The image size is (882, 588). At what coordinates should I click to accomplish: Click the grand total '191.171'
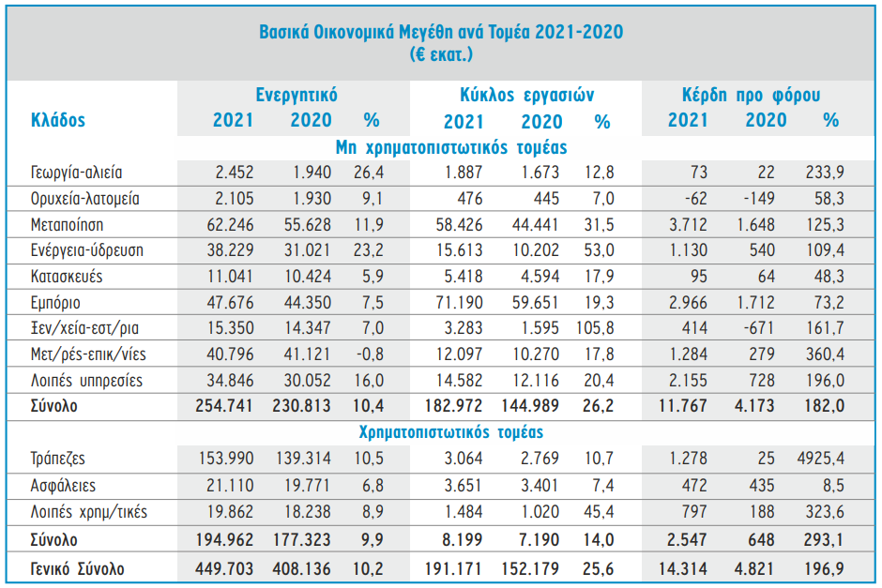[453, 568]
